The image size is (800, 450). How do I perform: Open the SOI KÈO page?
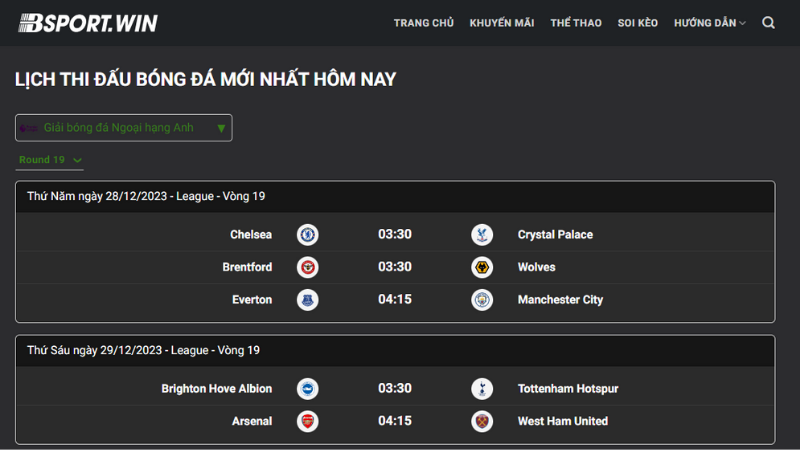tap(638, 23)
